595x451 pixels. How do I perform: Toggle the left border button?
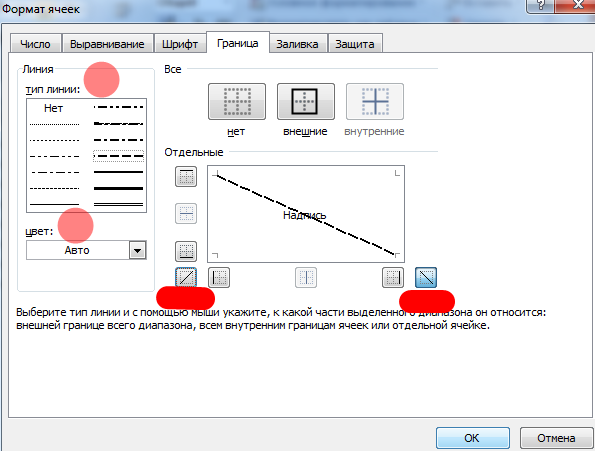point(219,278)
